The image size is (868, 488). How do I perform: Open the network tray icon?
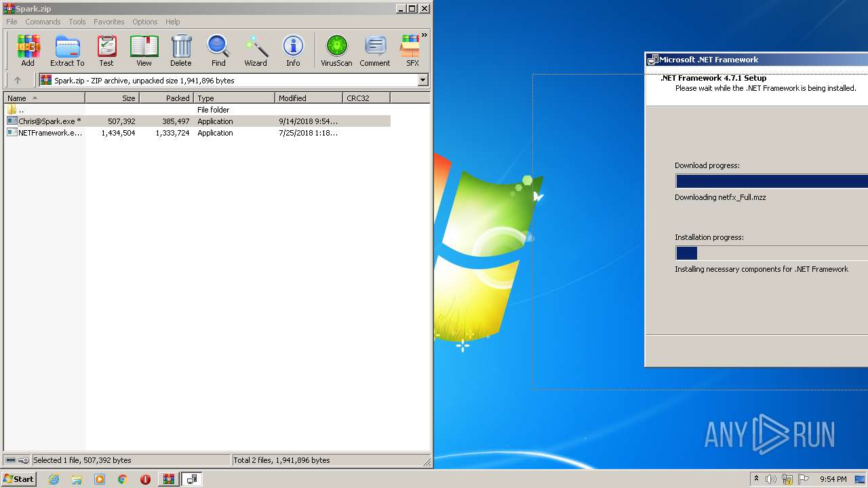point(787,479)
